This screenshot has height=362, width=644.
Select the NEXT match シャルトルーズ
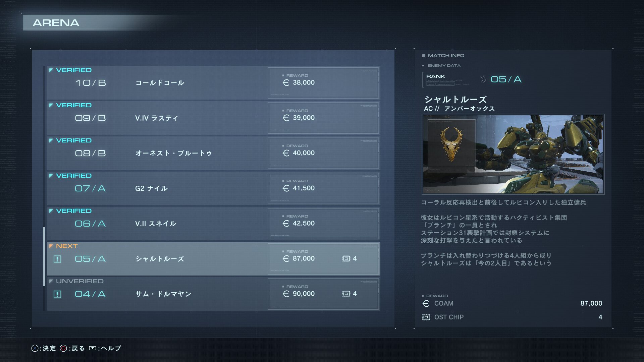213,259
